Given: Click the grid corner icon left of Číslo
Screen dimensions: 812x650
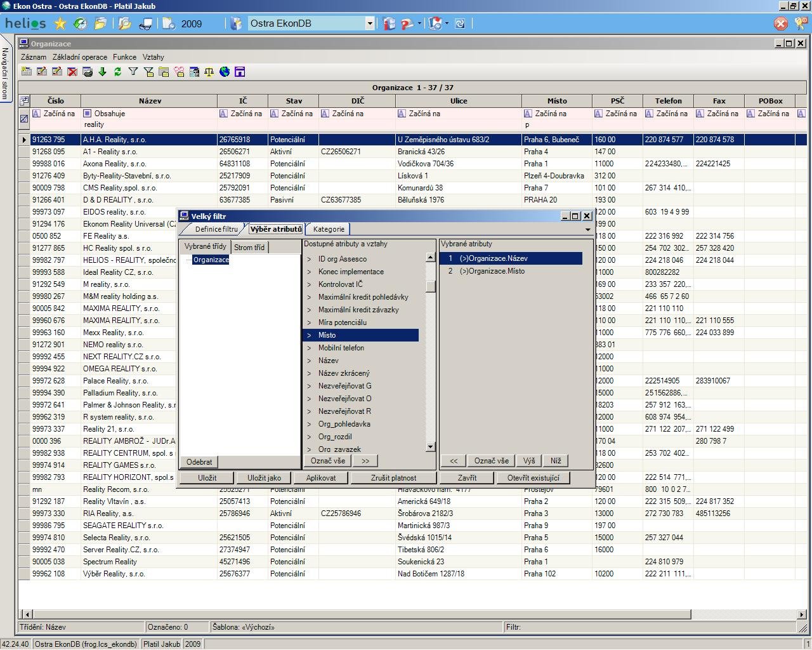Looking at the screenshot, I should pyautogui.click(x=24, y=100).
